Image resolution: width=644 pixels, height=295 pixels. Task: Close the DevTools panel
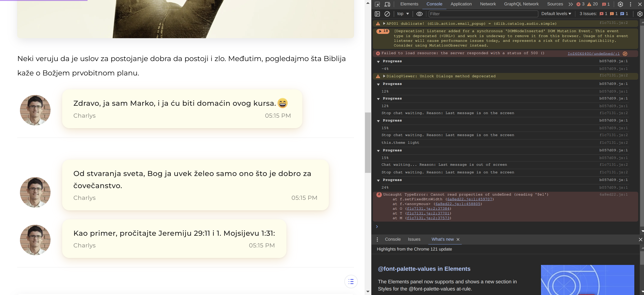pyautogui.click(x=640, y=4)
